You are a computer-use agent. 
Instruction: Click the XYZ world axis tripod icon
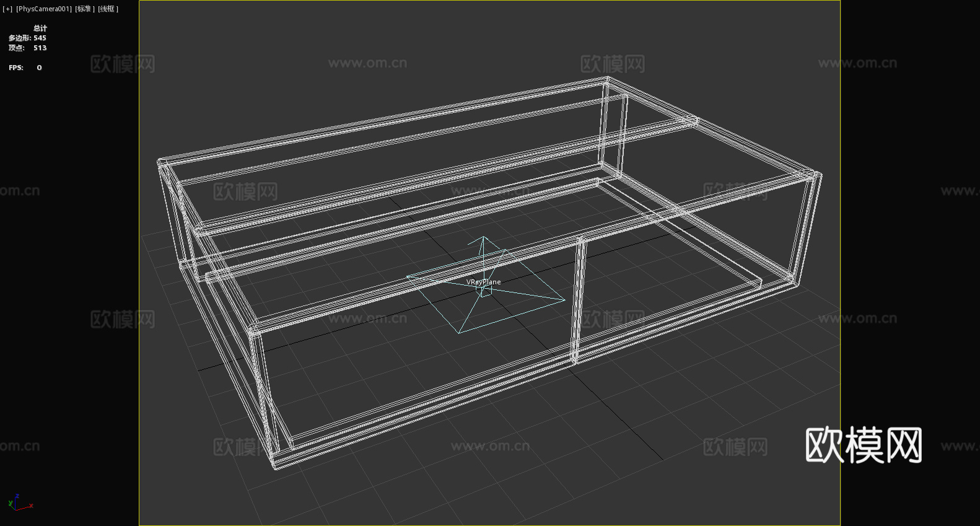pyautogui.click(x=20, y=502)
